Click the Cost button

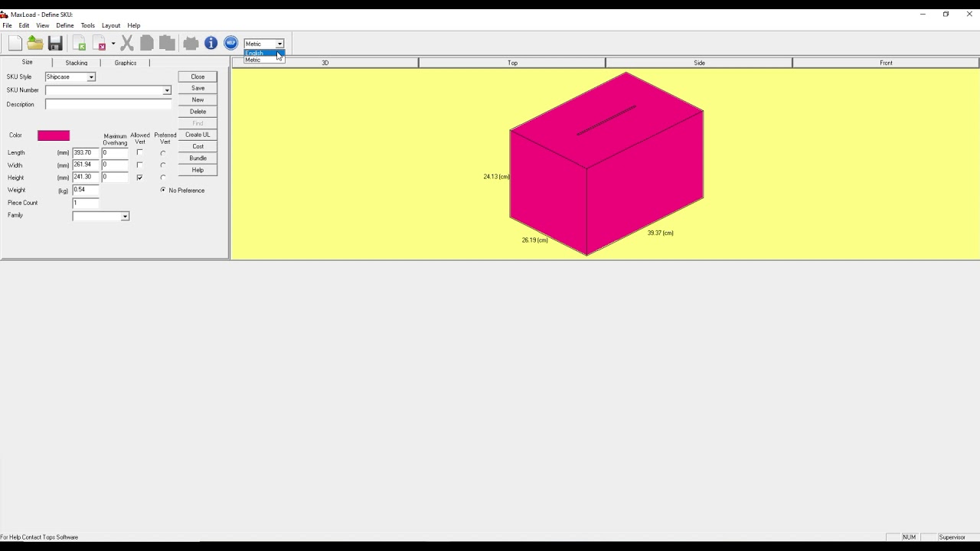198,146
